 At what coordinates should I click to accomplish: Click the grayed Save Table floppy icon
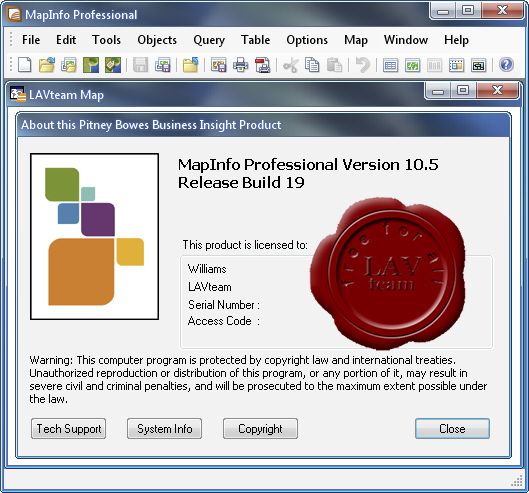[x=140, y=64]
